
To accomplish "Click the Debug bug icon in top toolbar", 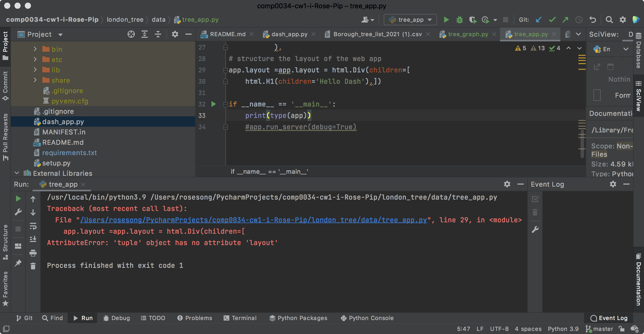I will (x=459, y=20).
